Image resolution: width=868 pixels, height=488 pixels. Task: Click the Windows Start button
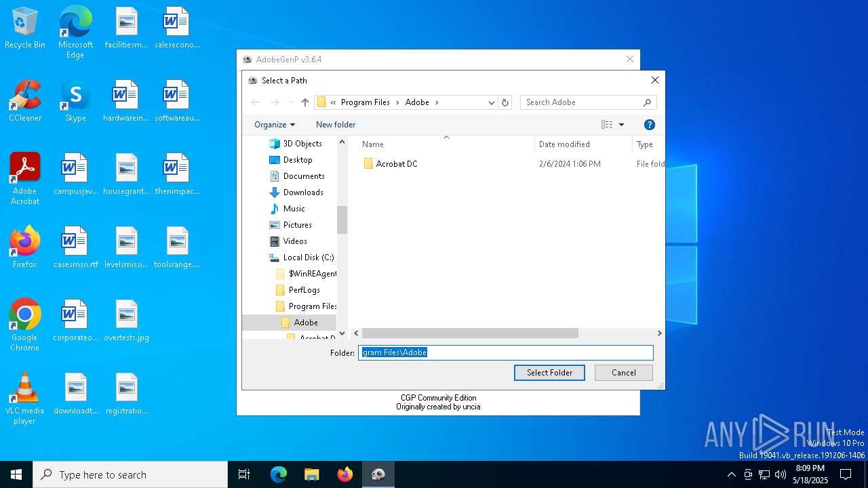[x=16, y=474]
